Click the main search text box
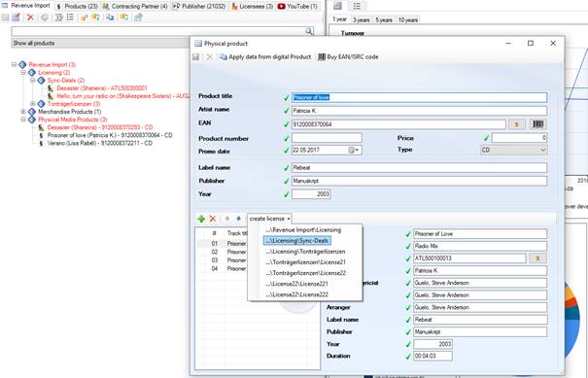The image size is (588, 378). tap(157, 31)
